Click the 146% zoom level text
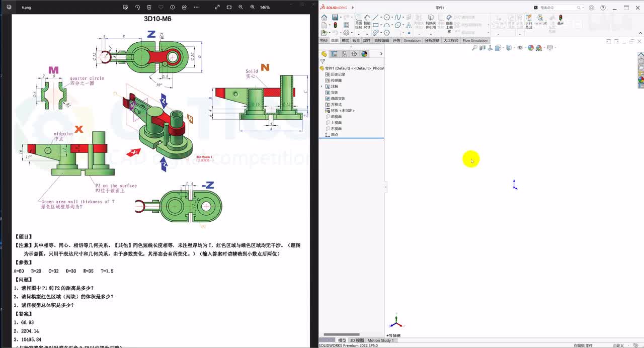Image resolution: width=644 pixels, height=348 pixels. click(265, 8)
